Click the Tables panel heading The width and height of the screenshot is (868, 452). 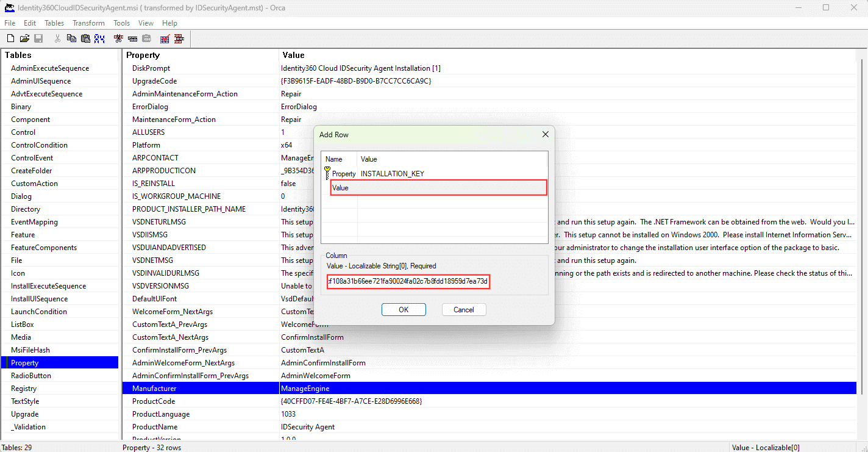pos(18,55)
